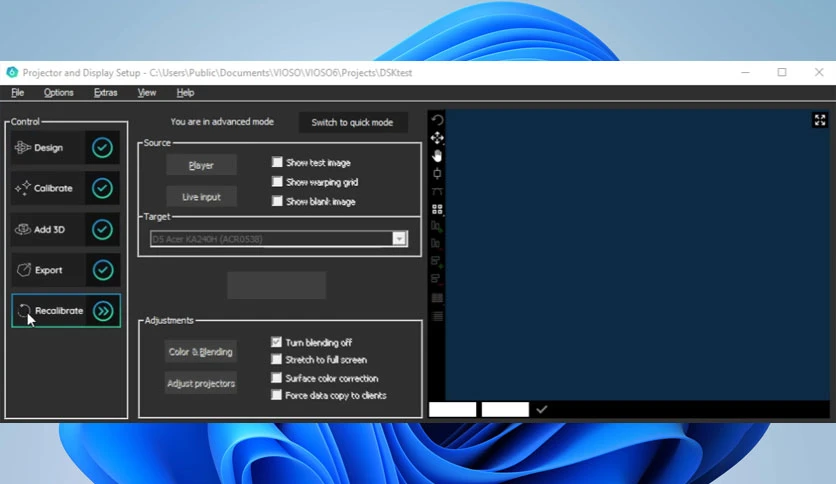
Task: Click the curve warp tool icon
Action: 437,191
